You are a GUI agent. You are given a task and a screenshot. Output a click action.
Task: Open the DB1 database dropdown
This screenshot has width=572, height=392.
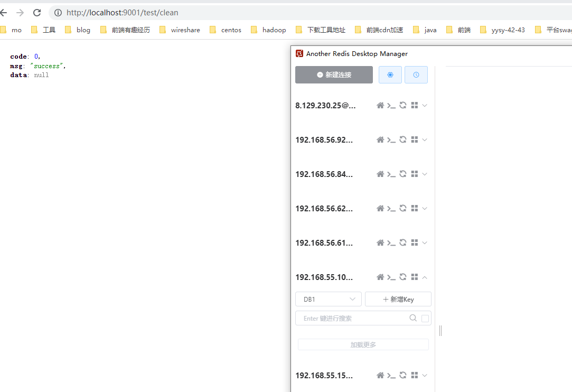[329, 300]
